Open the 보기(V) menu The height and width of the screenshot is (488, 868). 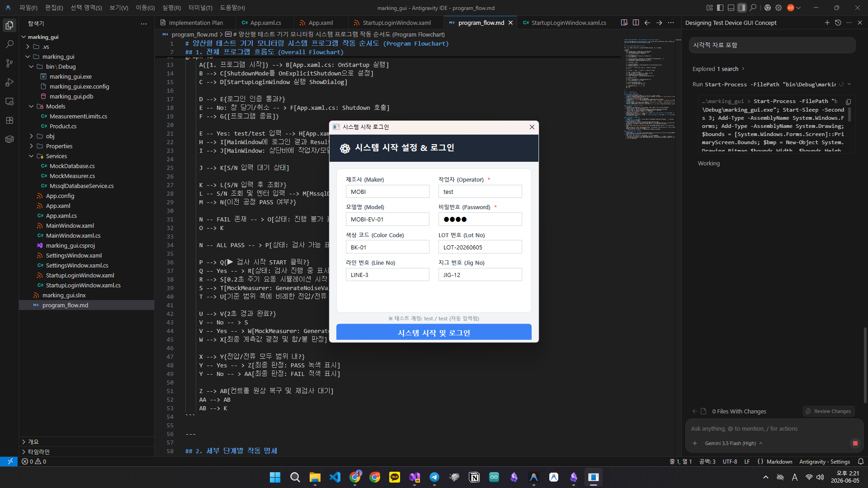pos(119,8)
